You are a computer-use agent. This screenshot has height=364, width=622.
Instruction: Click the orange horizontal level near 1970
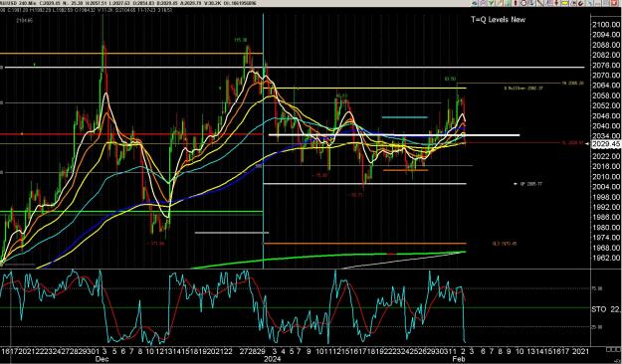coord(365,244)
